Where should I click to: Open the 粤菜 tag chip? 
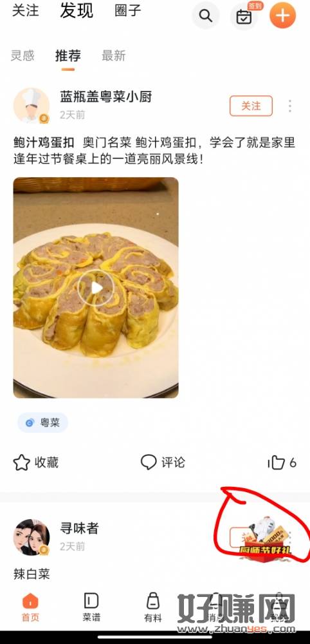(x=42, y=422)
